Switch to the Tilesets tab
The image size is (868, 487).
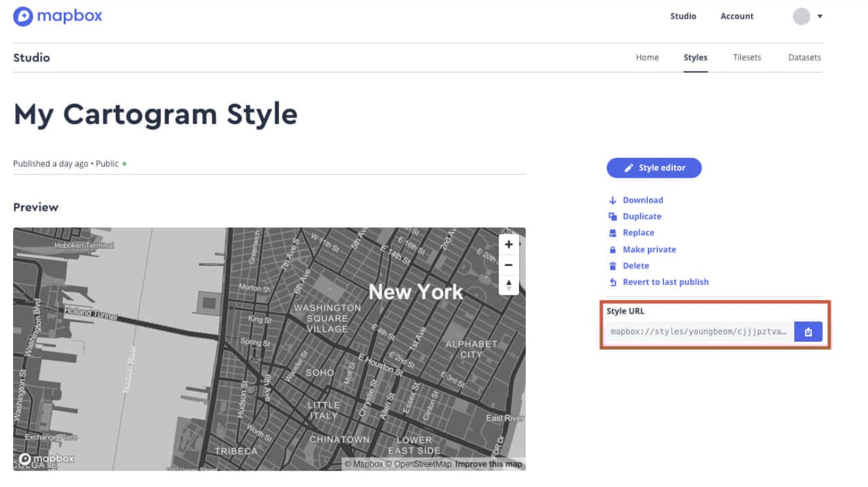pos(747,57)
